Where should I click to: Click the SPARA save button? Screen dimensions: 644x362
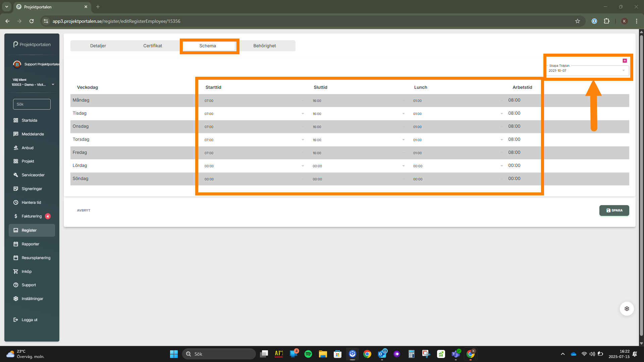[614, 210]
